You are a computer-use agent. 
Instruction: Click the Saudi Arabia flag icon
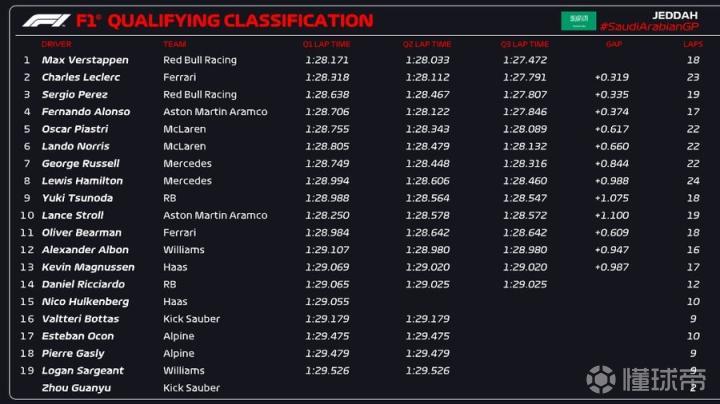pyautogui.click(x=577, y=20)
